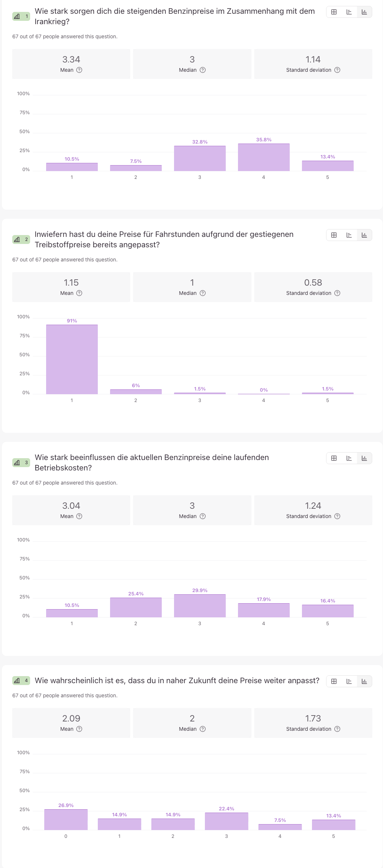
Task: Click the Irankrieg Benzinpreise question title
Action: pos(175,16)
